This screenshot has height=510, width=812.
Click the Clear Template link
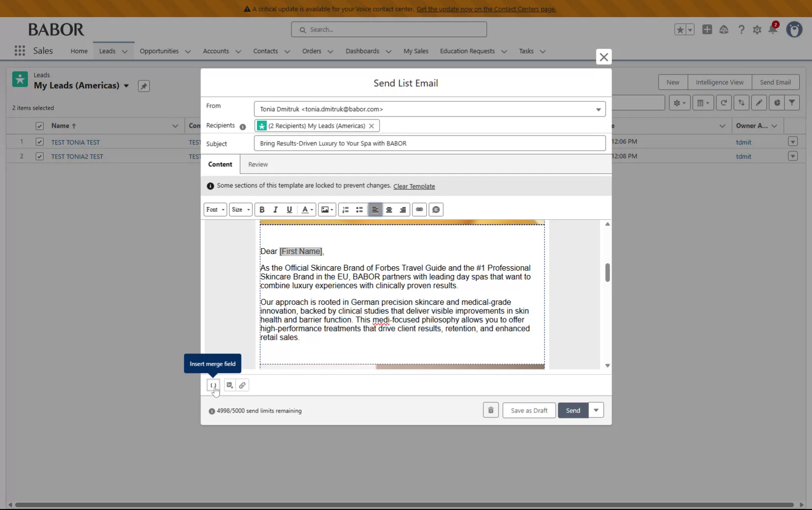414,186
